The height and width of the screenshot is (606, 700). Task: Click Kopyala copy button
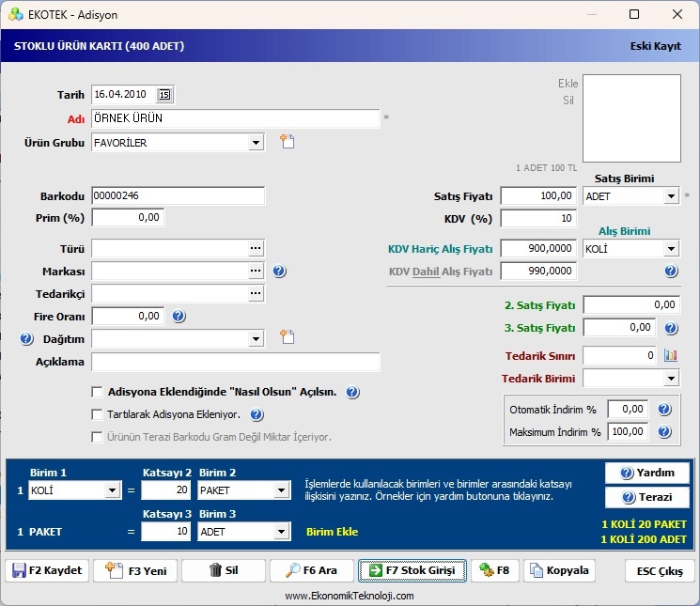[559, 570]
